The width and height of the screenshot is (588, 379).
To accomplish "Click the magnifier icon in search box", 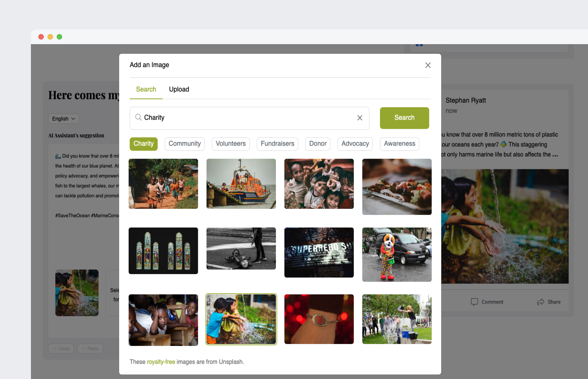I will coord(138,117).
